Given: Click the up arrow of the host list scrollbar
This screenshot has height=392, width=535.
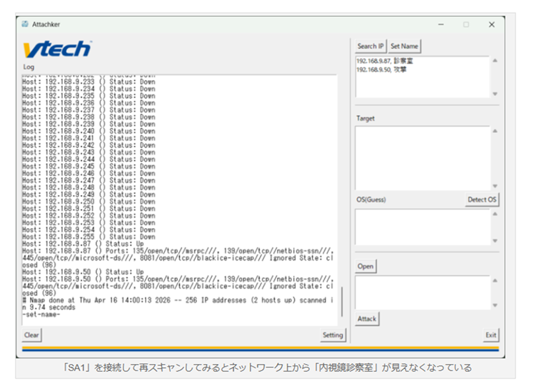Looking at the screenshot, I should point(495,61).
